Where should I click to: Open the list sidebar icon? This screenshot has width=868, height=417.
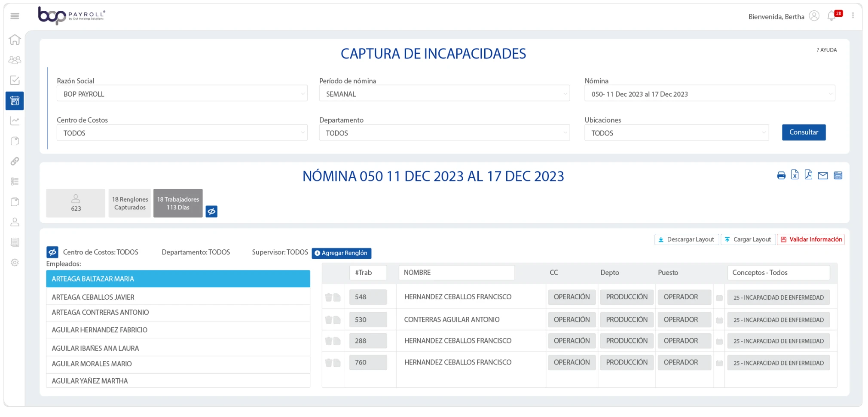click(15, 181)
